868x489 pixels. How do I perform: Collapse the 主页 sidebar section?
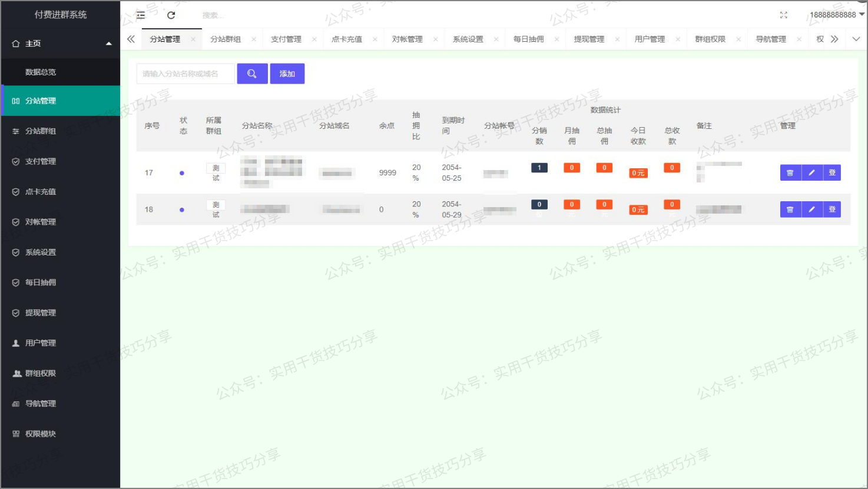click(108, 43)
